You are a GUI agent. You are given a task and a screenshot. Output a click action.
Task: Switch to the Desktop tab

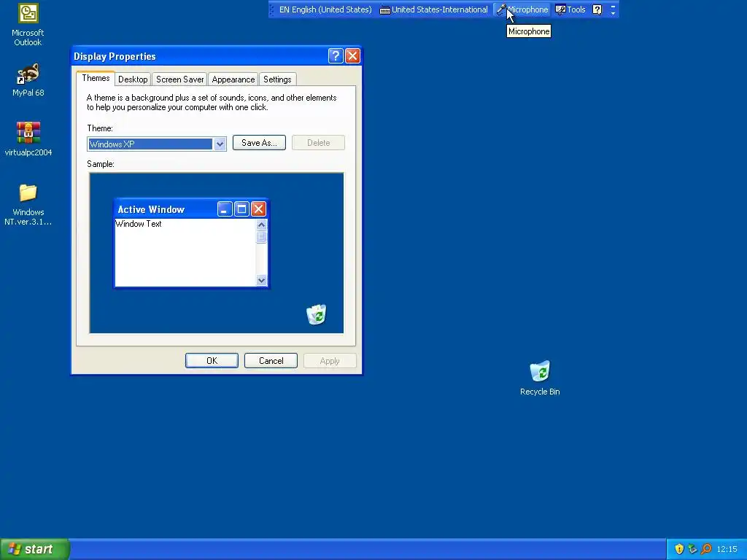[133, 79]
